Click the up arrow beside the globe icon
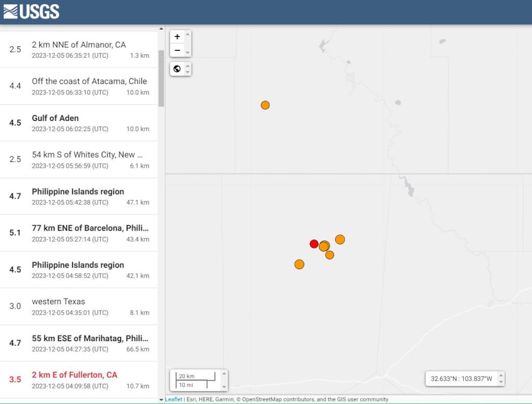The height and width of the screenshot is (404, 532). 188,65
